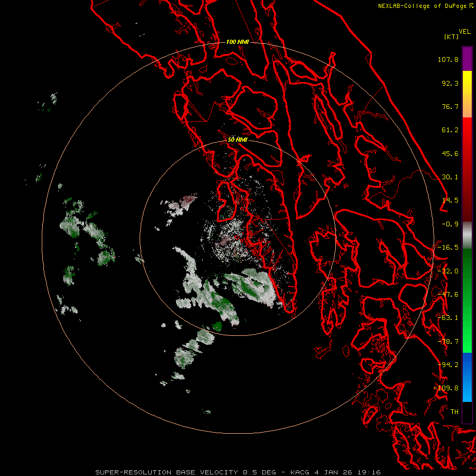Click the -94.2 velocity scale value
This screenshot has height=476, width=476.
pos(448,365)
